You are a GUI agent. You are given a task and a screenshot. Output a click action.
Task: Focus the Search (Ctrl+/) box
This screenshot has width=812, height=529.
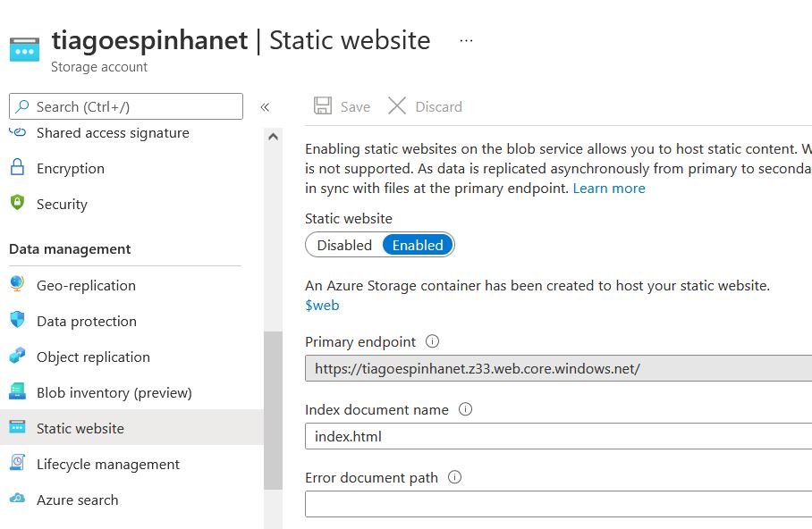[x=126, y=106]
